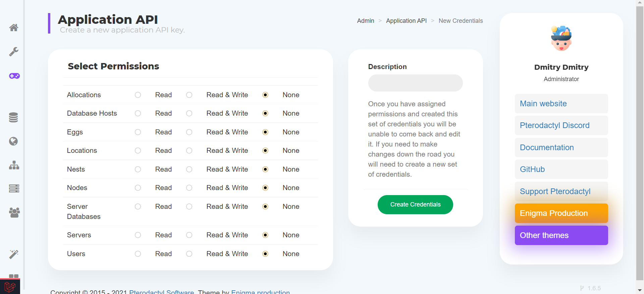Open the Pterodactyl Discord link

[554, 125]
